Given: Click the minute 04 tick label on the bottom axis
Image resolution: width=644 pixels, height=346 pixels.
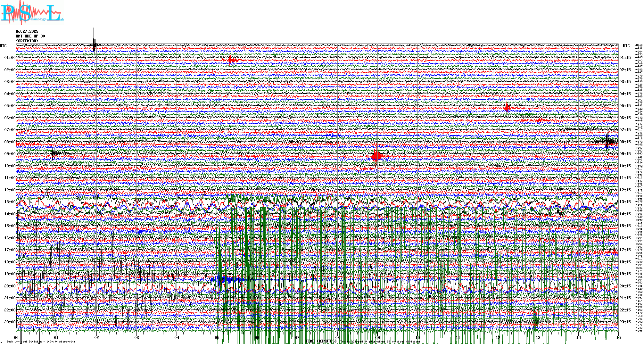Looking at the screenshot, I should [x=177, y=337].
